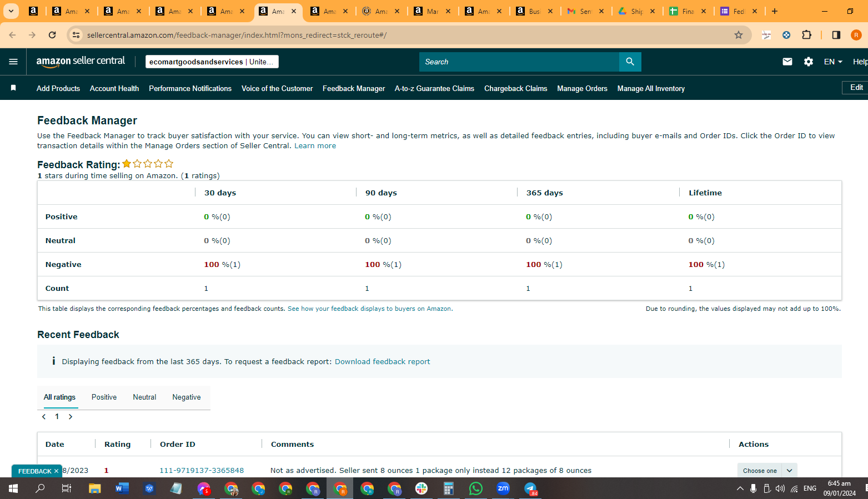868x499 pixels.
Task: Open Add Products in the navigation bar
Action: [58, 88]
